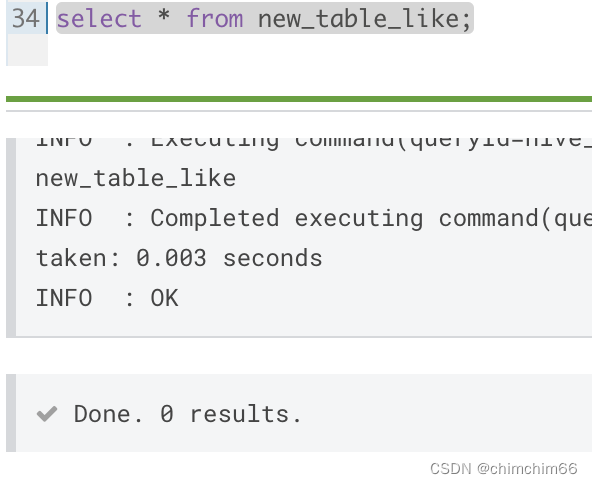Click the result panel's left gray border
Viewport: 592px width, 484px height.
11,413
